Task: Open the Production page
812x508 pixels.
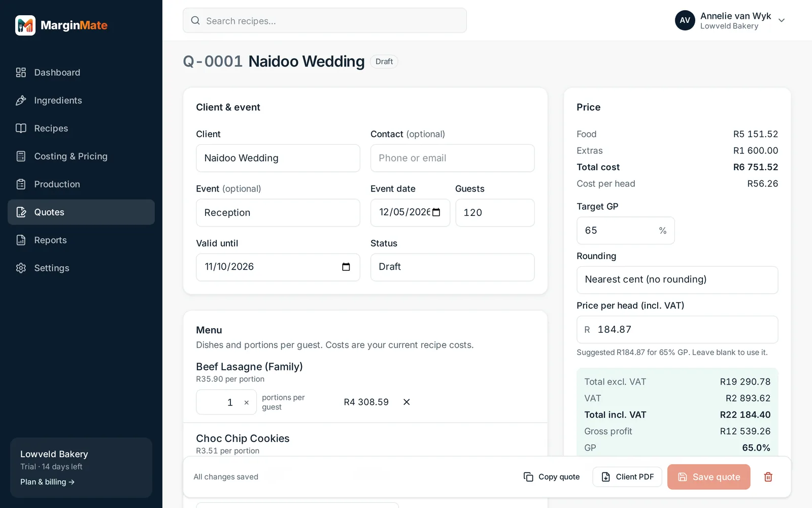Action: pyautogui.click(x=81, y=184)
